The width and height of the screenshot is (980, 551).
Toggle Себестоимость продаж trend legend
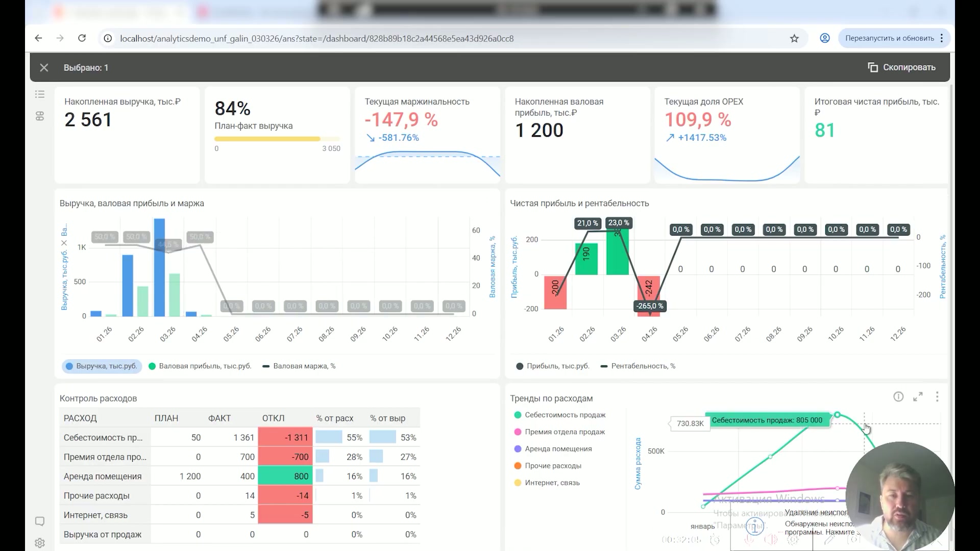coord(560,415)
